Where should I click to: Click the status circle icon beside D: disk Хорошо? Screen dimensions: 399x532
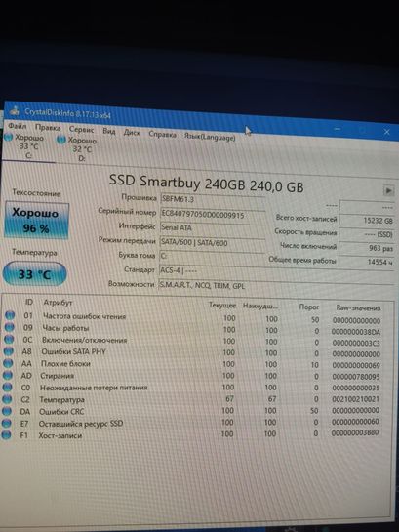coord(61,140)
